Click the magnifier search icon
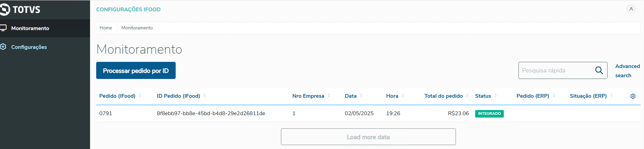 (x=599, y=70)
